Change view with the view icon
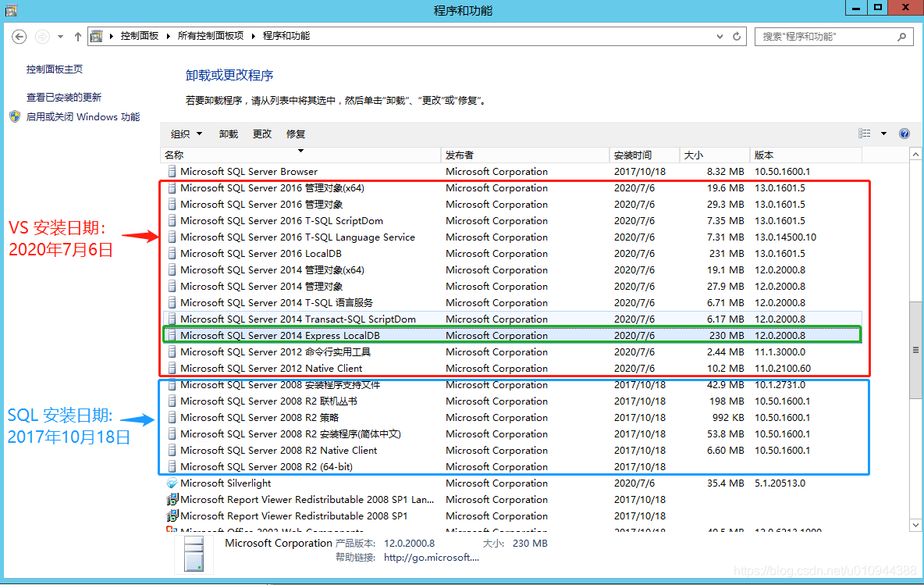 coord(865,134)
